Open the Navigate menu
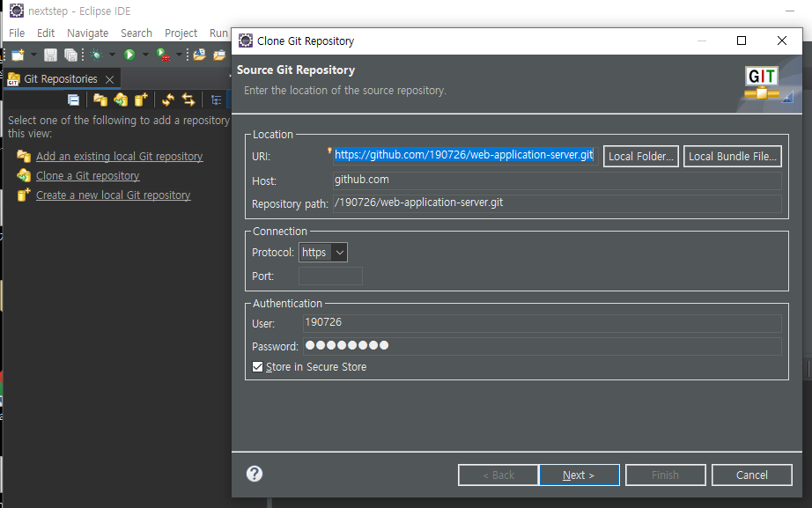 point(87,33)
